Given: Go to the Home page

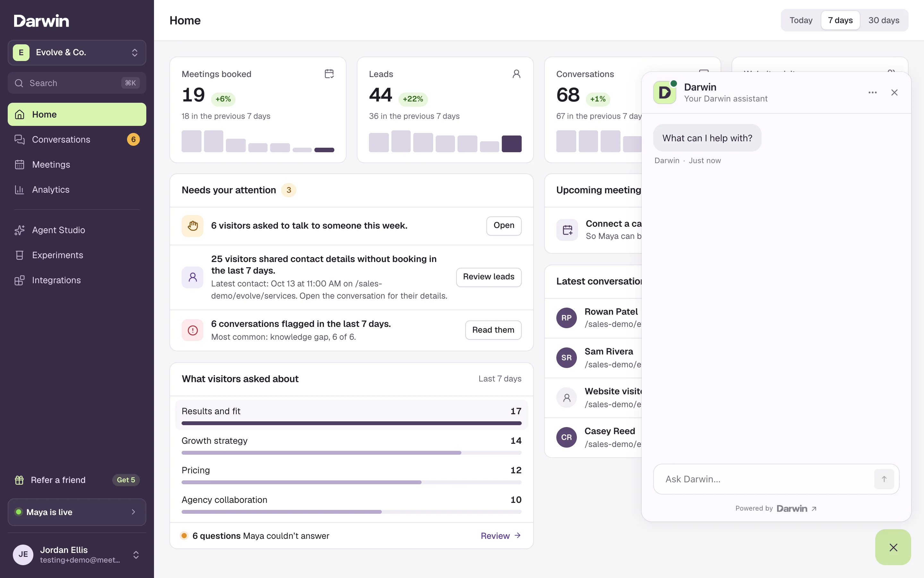Looking at the screenshot, I should pyautogui.click(x=77, y=114).
